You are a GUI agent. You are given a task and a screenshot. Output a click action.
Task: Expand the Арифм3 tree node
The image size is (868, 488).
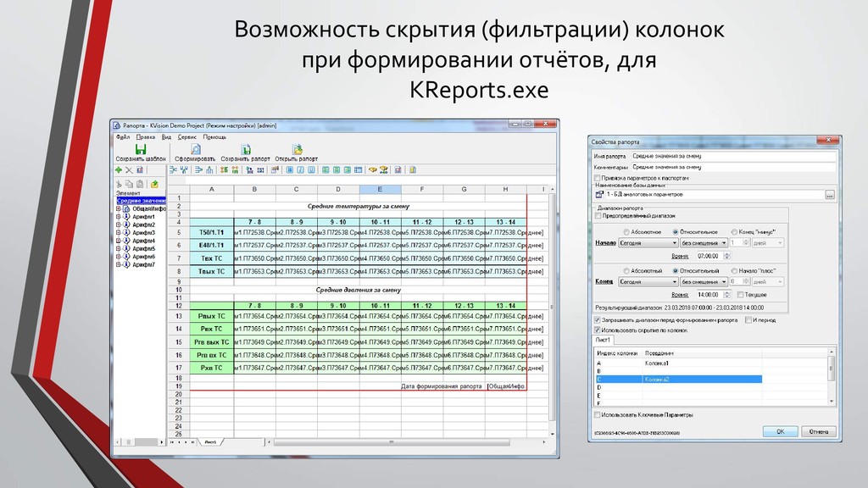click(119, 233)
